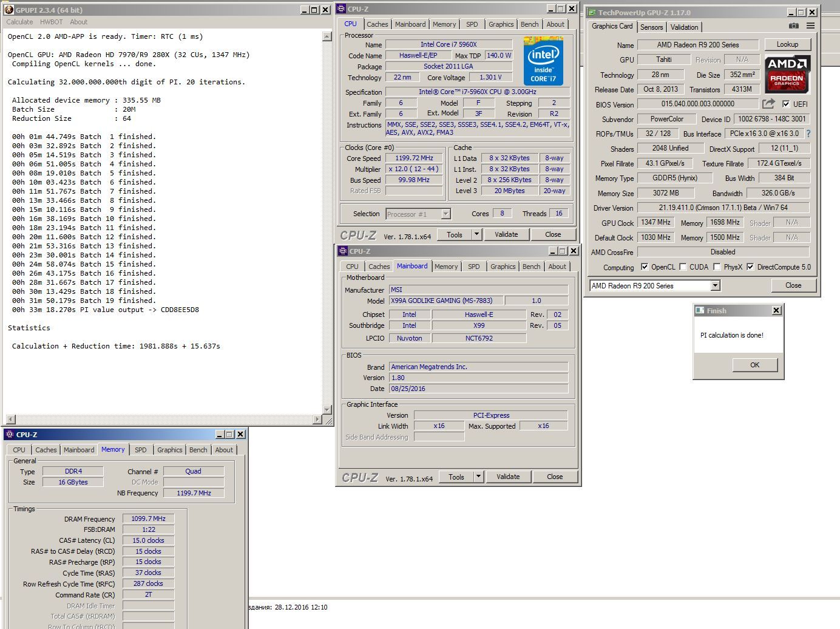Click the DRAM Frequency 1099.7 MHz value
This screenshot has height=629, width=840.
pos(148,518)
